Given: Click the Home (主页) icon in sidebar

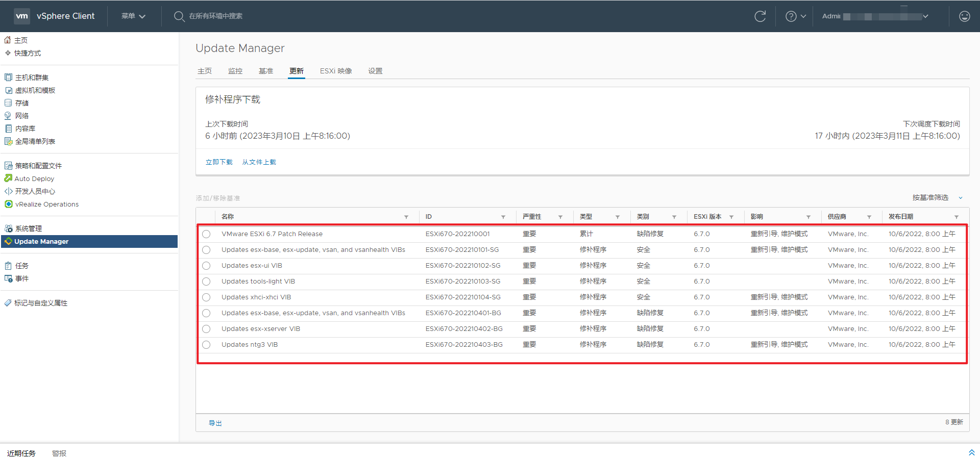Looking at the screenshot, I should (x=8, y=40).
